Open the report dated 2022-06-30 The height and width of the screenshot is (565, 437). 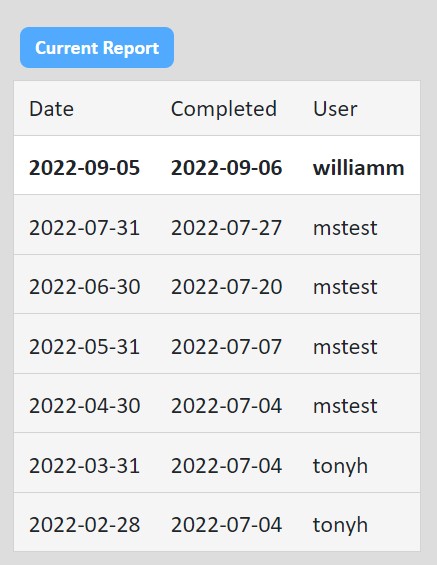coord(85,287)
